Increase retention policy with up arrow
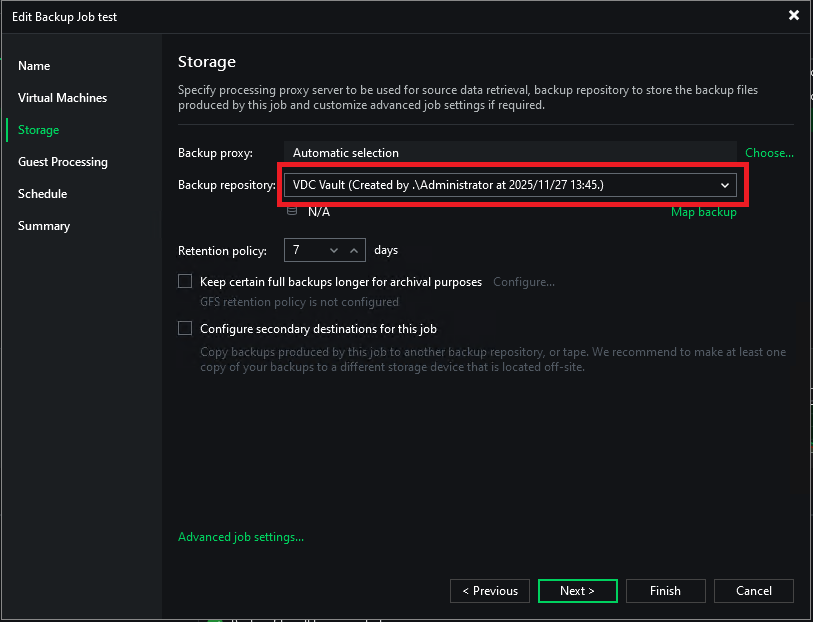Image resolution: width=813 pixels, height=622 pixels. 354,250
